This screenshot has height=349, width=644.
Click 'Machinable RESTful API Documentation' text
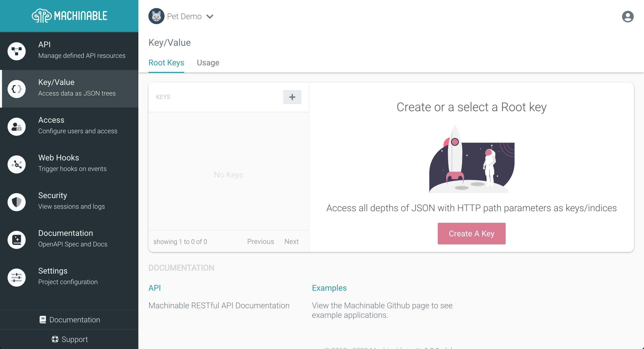tap(219, 306)
